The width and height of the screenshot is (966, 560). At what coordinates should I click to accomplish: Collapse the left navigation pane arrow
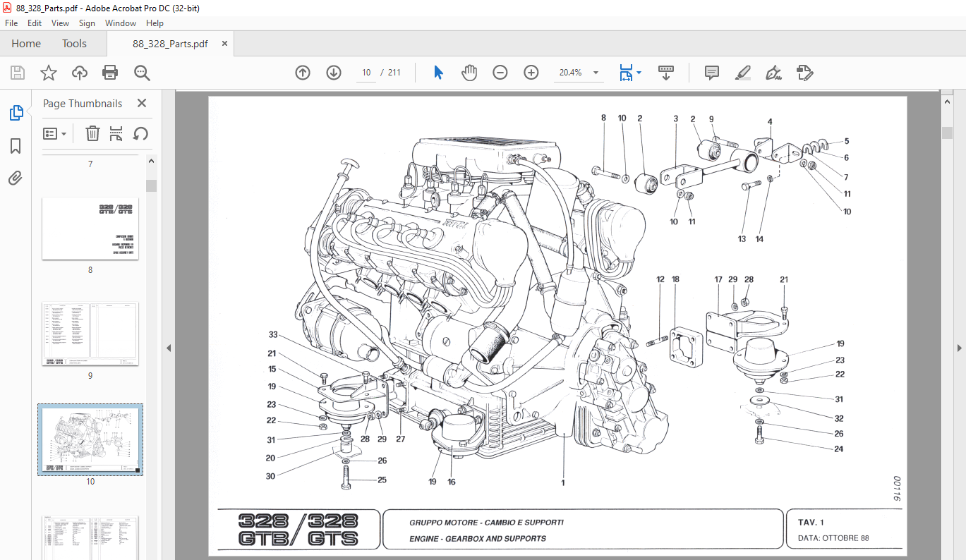coord(169,348)
